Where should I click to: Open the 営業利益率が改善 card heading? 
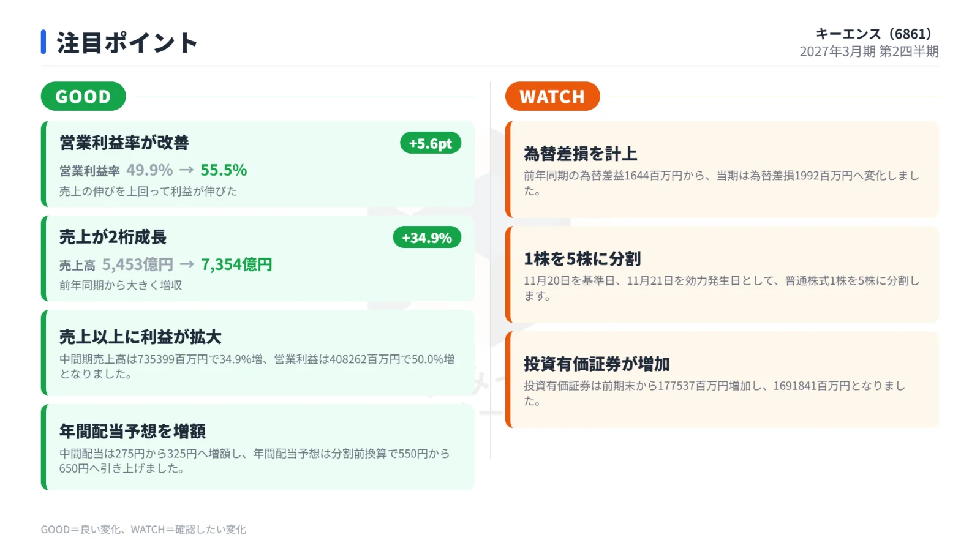tap(124, 143)
